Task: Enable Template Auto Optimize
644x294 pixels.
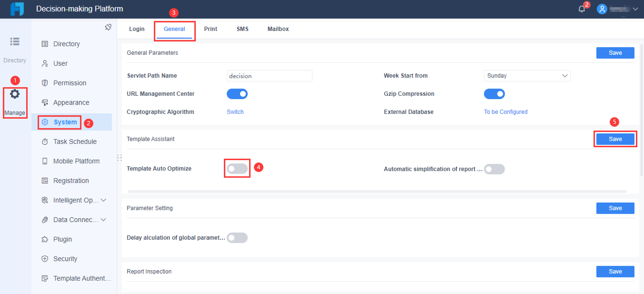Action: tap(237, 168)
